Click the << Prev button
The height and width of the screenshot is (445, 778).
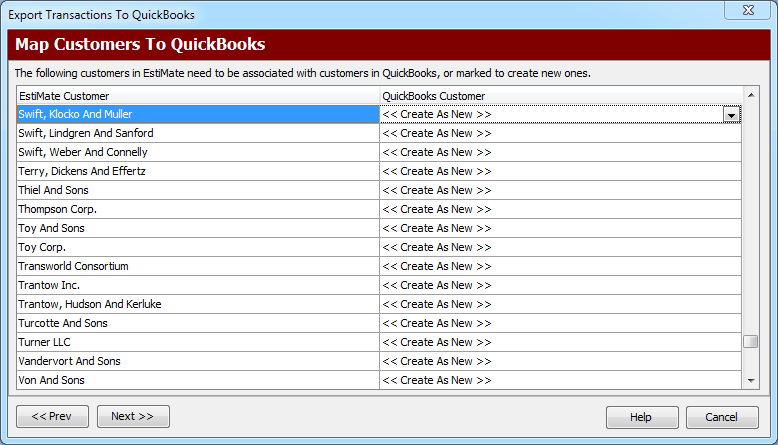tap(52, 416)
